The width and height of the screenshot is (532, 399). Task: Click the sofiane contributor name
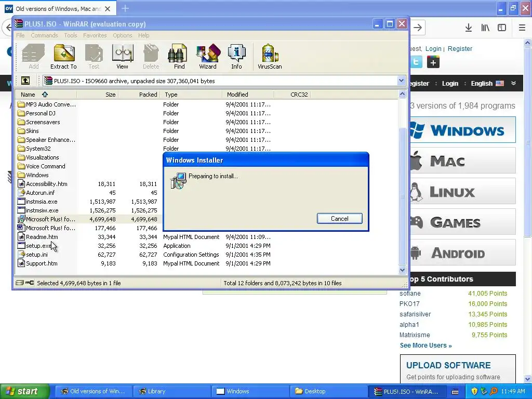point(410,294)
